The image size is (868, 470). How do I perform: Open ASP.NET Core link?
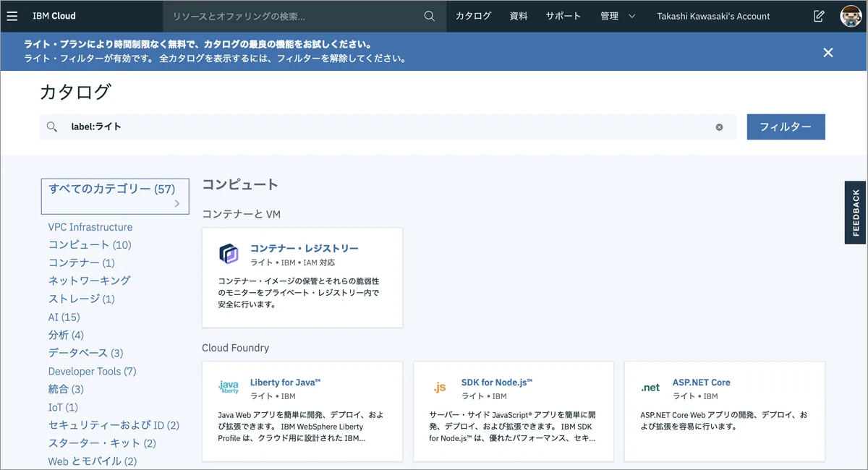[702, 383]
